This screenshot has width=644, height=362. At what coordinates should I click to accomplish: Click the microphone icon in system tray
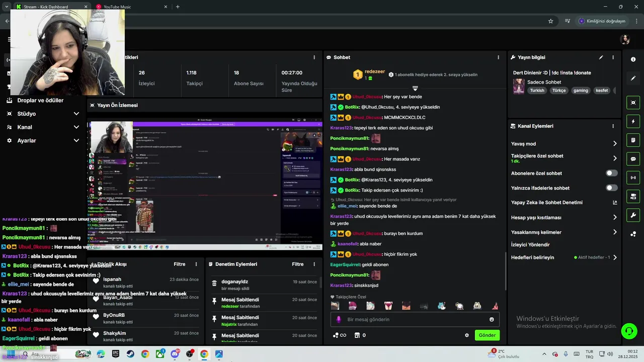click(x=566, y=354)
